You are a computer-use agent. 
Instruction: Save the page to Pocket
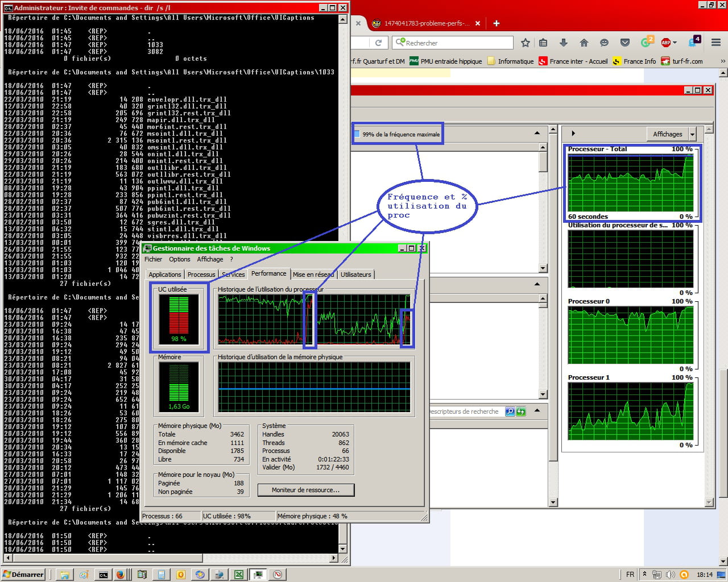[625, 43]
